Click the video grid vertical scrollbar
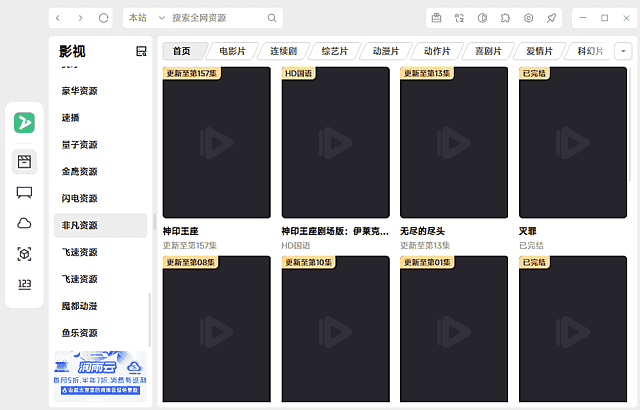The height and width of the screenshot is (410, 640). coord(630,125)
